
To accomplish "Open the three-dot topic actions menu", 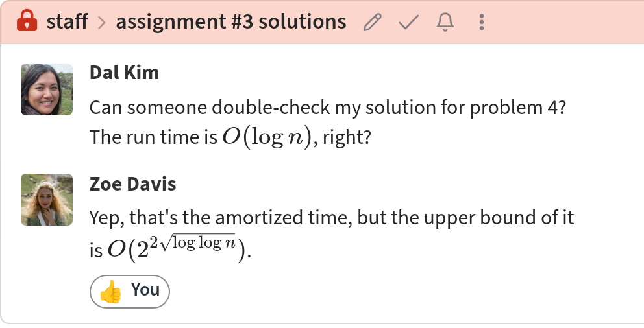I will (x=481, y=22).
